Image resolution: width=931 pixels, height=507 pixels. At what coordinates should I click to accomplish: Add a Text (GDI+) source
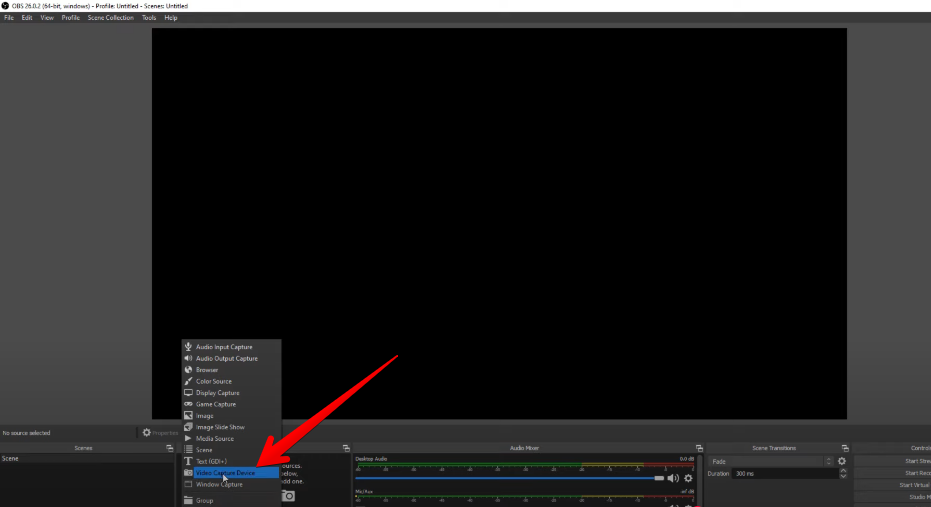231,461
